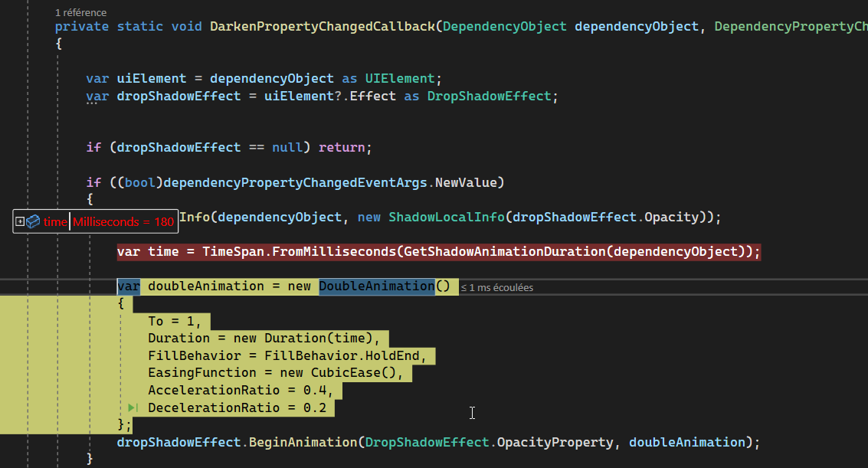The image size is (868, 468).
Task: Expand the time datatip plus box
Action: [20, 222]
